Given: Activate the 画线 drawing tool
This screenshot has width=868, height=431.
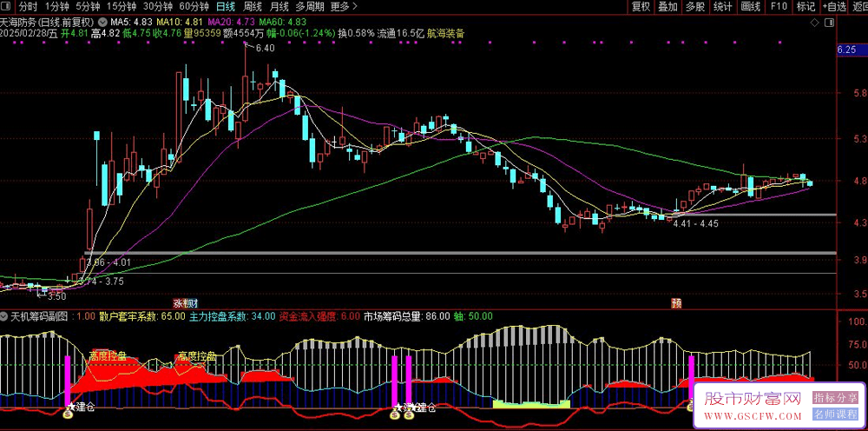Looking at the screenshot, I should 750,7.
